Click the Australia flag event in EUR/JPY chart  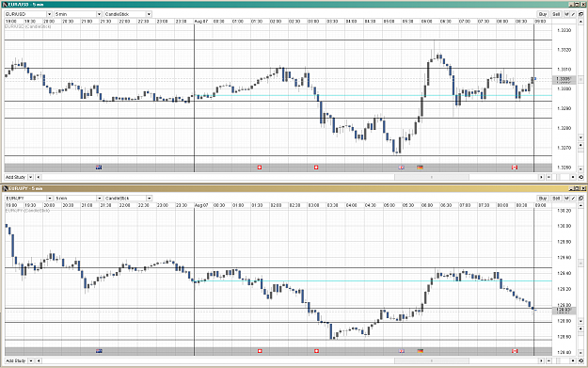pos(99,351)
